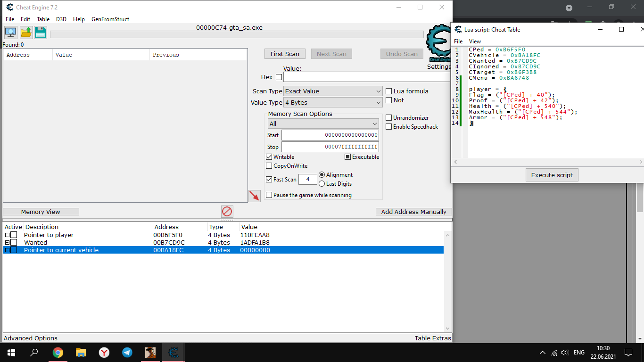Open Google Chrome from the taskbar
644x362 pixels.
point(58,352)
